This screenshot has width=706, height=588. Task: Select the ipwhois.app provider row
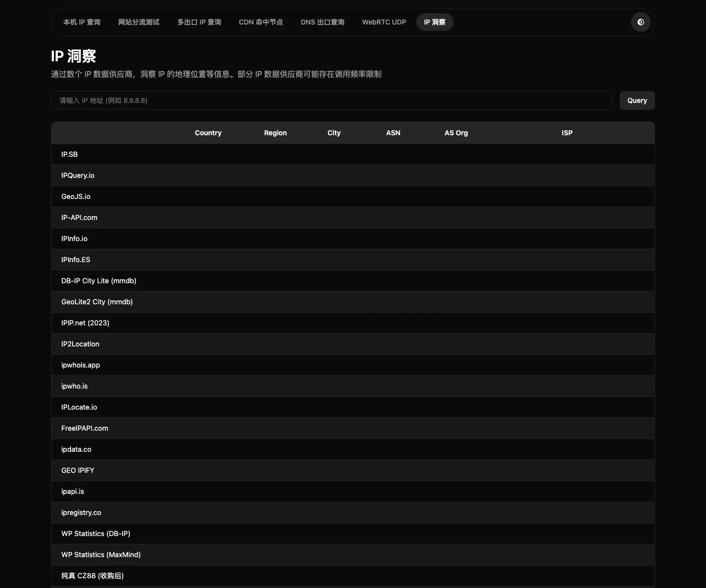point(353,365)
